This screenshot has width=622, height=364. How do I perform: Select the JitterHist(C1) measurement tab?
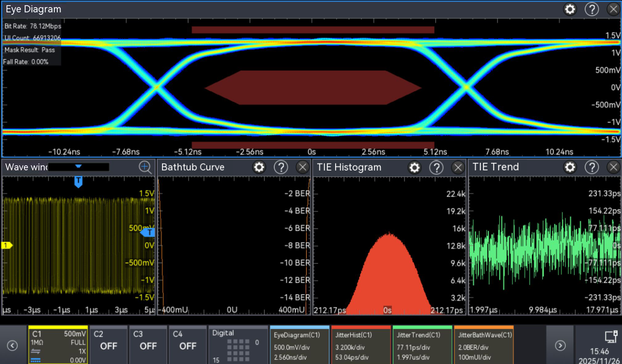coord(361,345)
